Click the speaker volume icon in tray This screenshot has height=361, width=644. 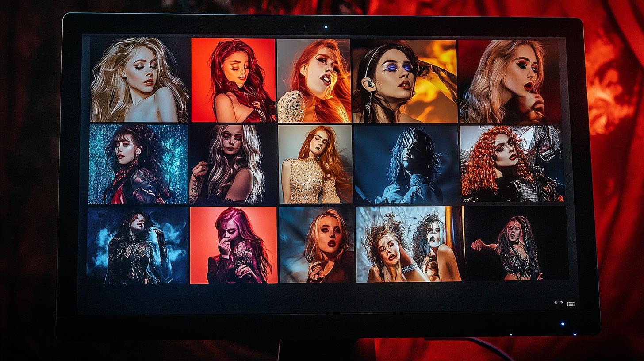pyautogui.click(x=556, y=303)
